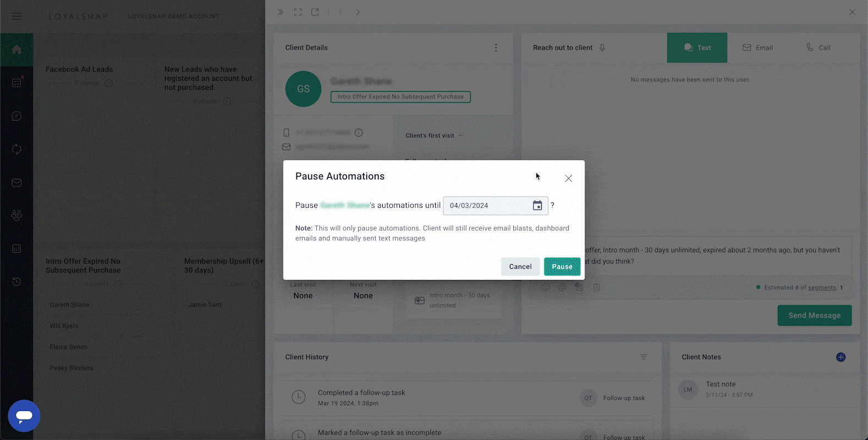
Task: Open the hamburger menu at top left
Action: (16, 16)
